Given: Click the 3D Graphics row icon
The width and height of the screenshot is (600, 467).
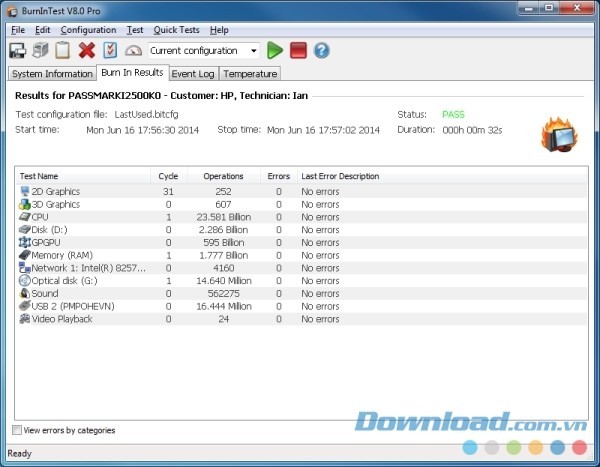Looking at the screenshot, I should pos(25,204).
